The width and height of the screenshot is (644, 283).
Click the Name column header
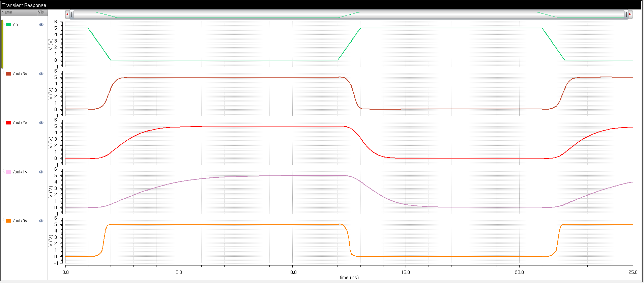tap(19, 12)
